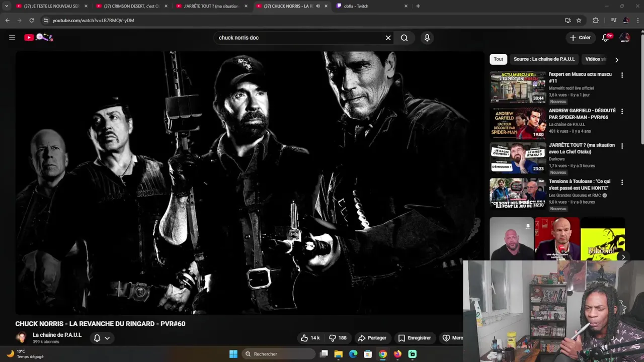The width and height of the screenshot is (644, 362).
Task: Open Andrew Garfield Spider-Man video thumbnail
Action: click(518, 123)
